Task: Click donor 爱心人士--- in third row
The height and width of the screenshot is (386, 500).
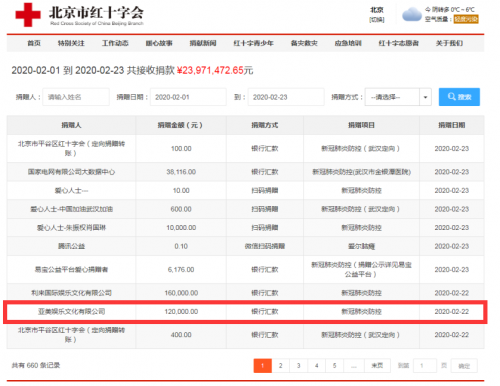Action: click(71, 191)
